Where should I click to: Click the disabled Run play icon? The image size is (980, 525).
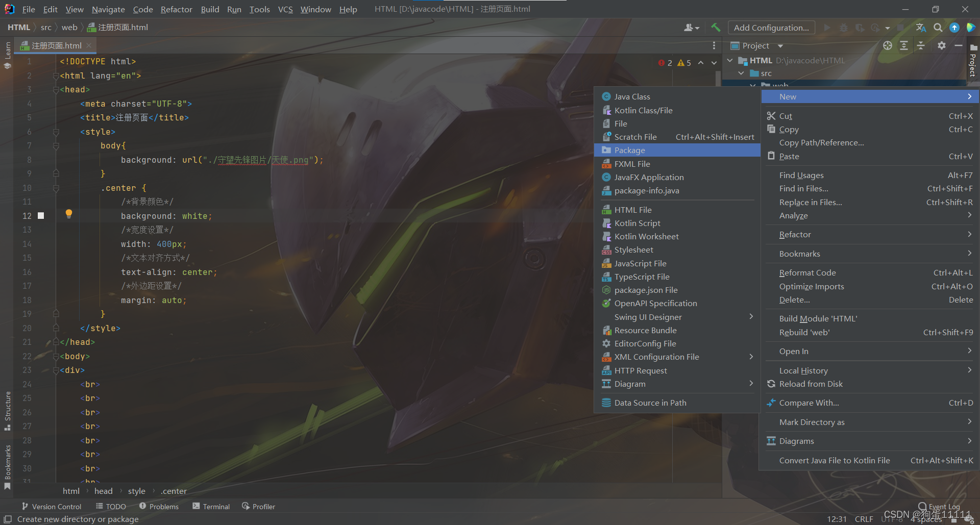point(827,28)
